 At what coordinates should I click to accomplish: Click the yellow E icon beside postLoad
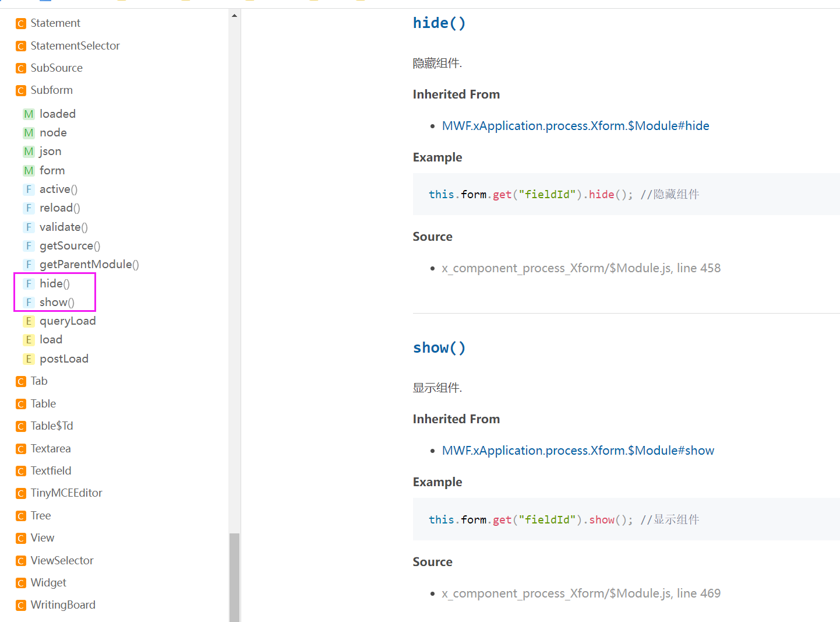click(x=29, y=359)
